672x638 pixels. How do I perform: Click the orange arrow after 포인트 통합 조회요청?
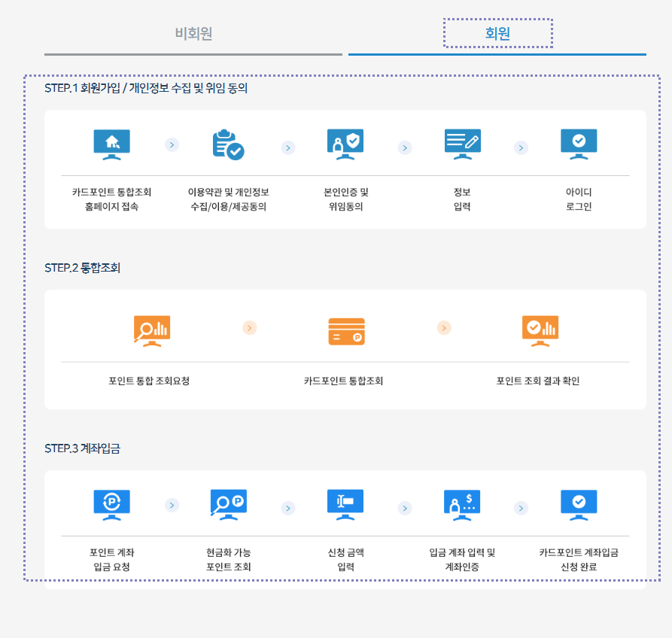(x=249, y=328)
